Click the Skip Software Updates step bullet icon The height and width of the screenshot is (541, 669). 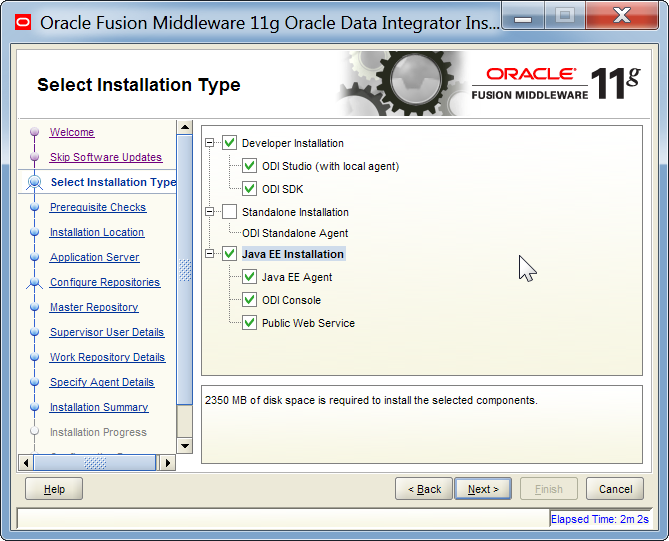[35, 157]
